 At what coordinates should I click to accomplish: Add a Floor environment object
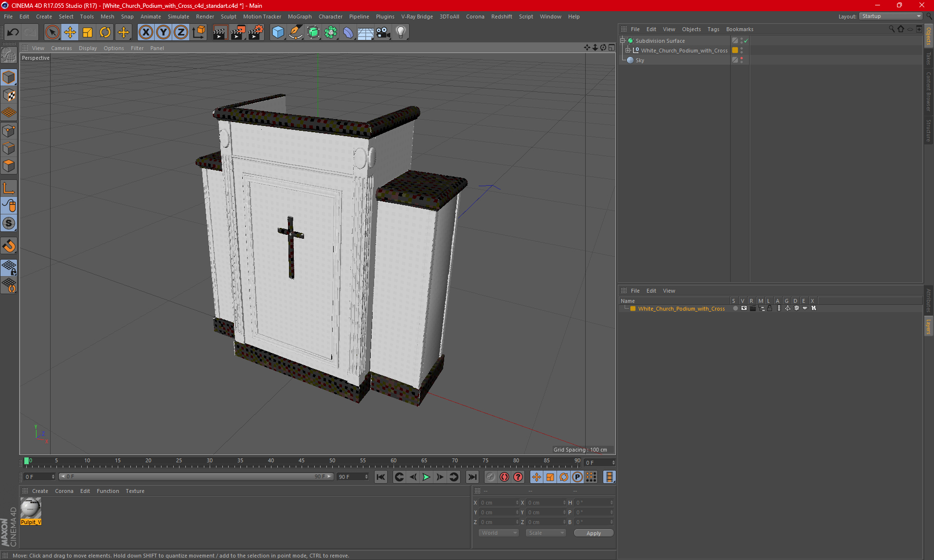click(365, 33)
